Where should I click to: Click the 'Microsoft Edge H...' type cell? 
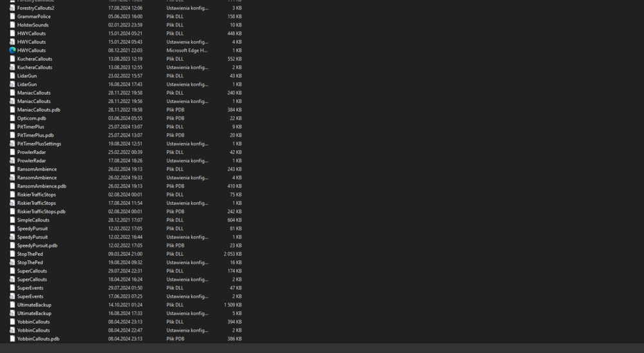coord(187,50)
